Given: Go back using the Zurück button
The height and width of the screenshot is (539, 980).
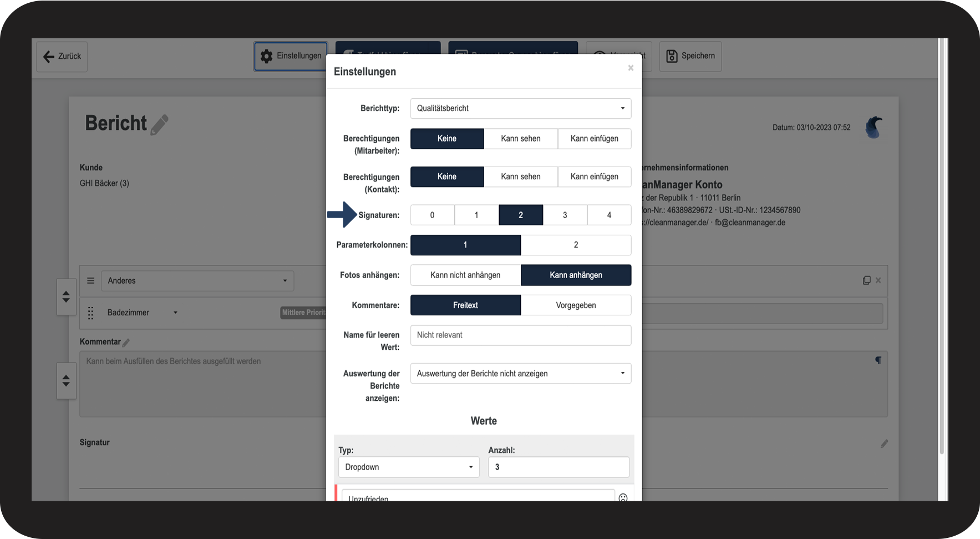Looking at the screenshot, I should click(62, 56).
